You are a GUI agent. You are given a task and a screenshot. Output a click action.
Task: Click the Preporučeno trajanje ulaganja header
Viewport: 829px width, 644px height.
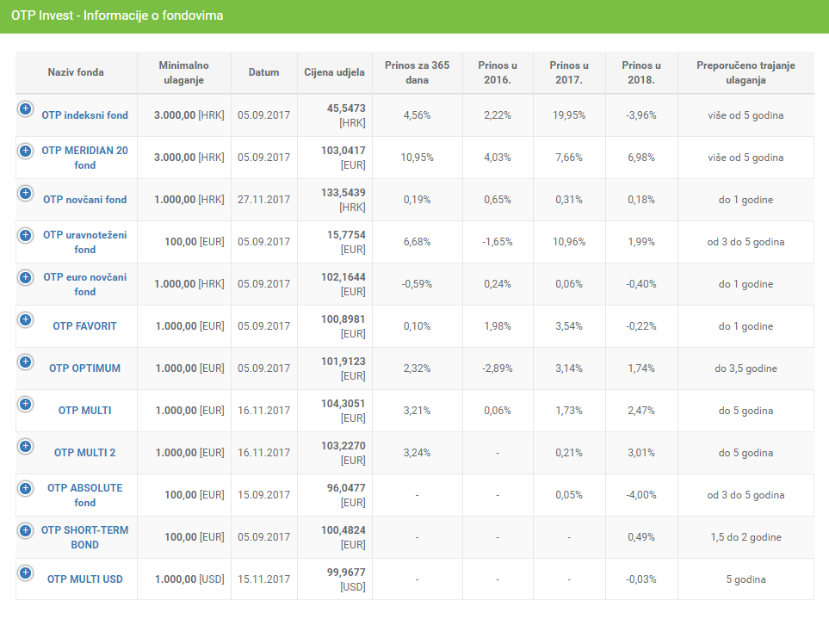(x=745, y=72)
